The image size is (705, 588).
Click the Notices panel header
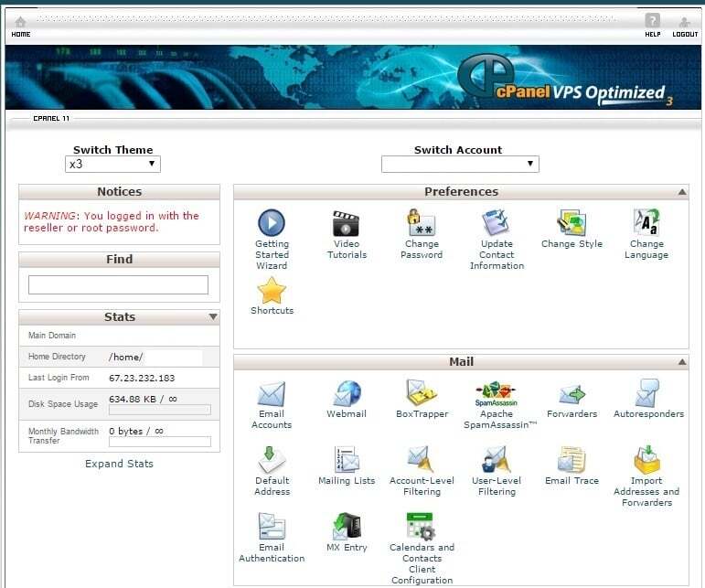pyautogui.click(x=119, y=192)
